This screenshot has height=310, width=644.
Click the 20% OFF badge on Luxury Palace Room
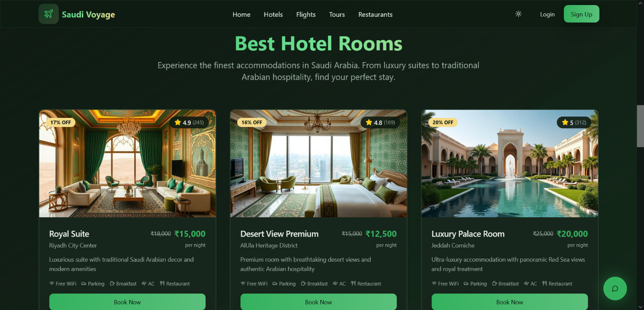click(x=443, y=122)
